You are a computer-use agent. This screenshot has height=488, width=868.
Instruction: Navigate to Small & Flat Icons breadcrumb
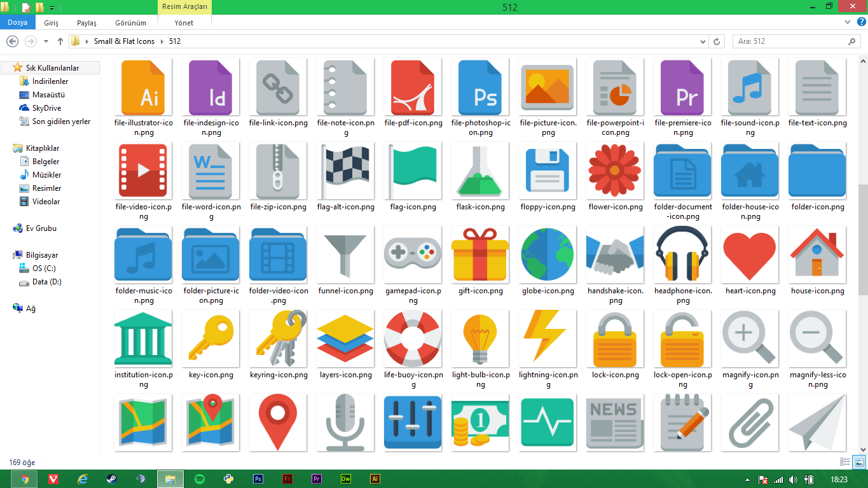click(124, 41)
